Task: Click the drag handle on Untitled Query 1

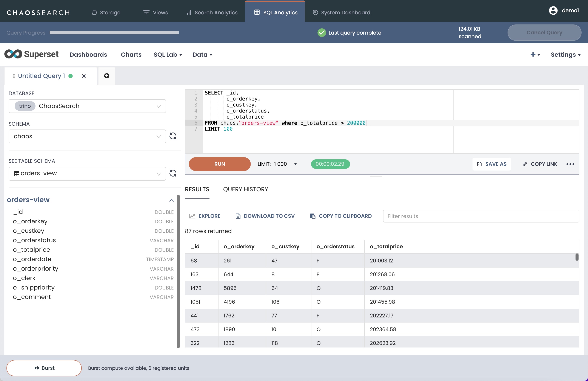Action: coord(14,76)
